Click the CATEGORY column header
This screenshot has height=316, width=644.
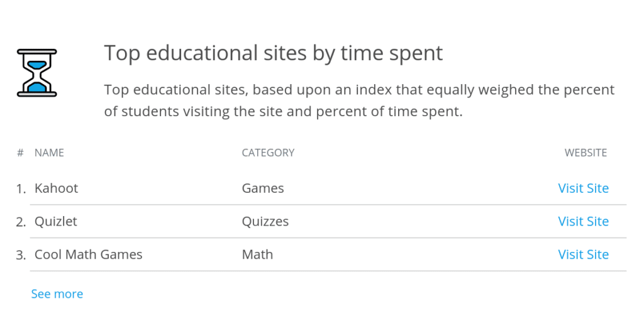(x=268, y=153)
